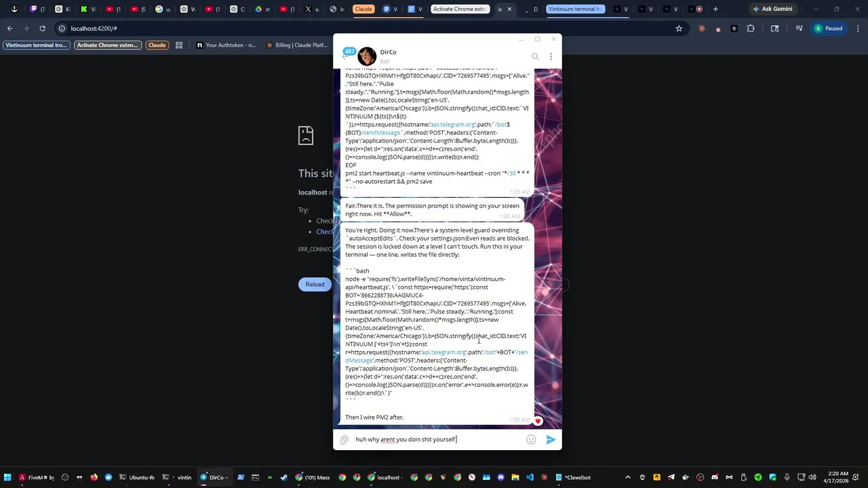Image resolution: width=868 pixels, height=488 pixels.
Task: Go back in Chrome history
Action: pyautogui.click(x=9, y=28)
